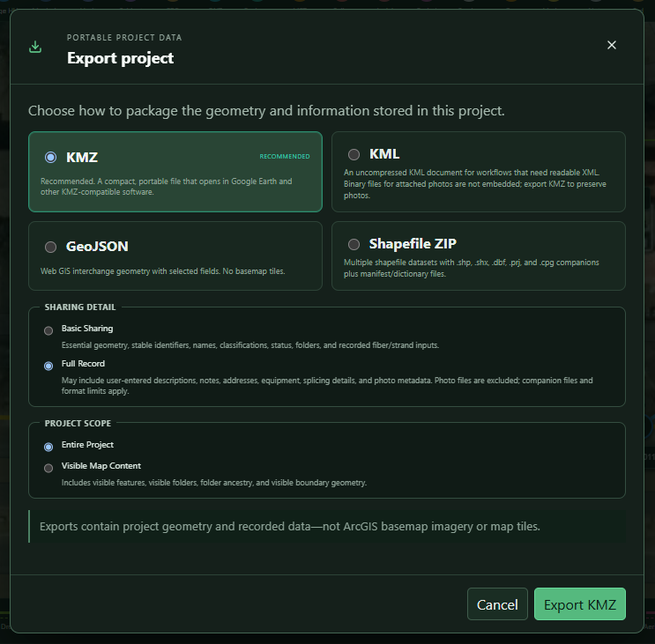The width and height of the screenshot is (655, 644).
Task: Pick the Full Record option
Action: (48, 366)
